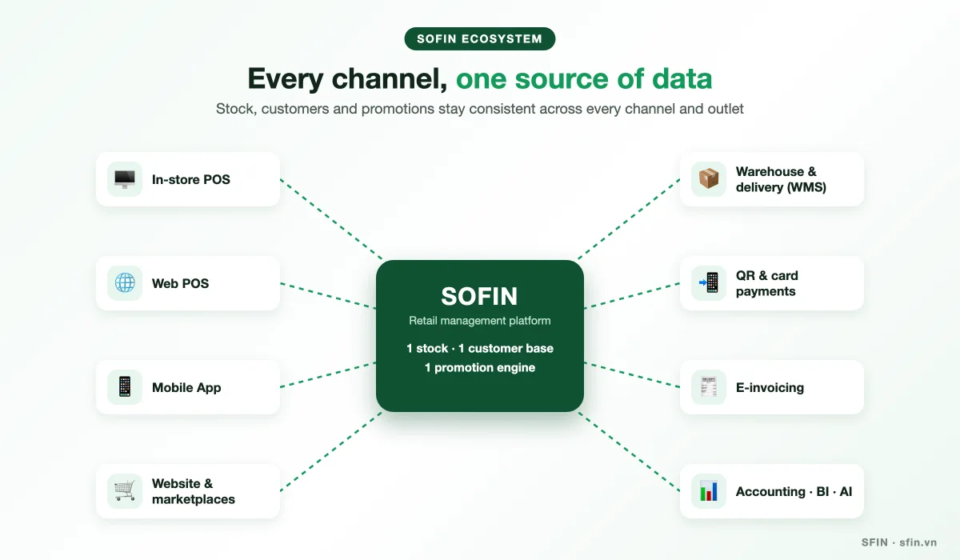Click the 'Every channel,' heading text
This screenshot has height=560, width=960.
coord(347,79)
